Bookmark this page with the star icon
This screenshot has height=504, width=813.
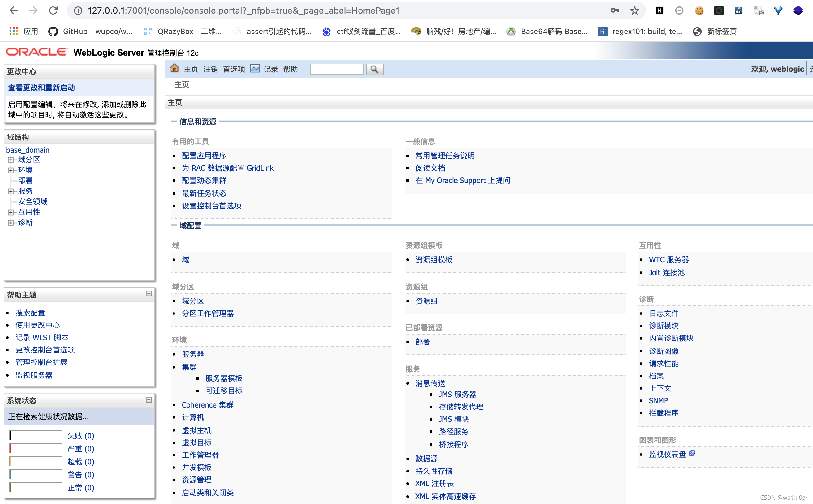[x=634, y=11]
